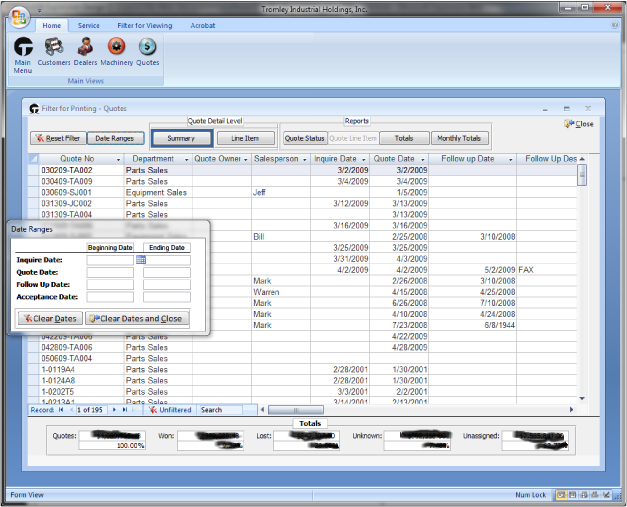Select the Home ribbon tab

pyautogui.click(x=52, y=26)
